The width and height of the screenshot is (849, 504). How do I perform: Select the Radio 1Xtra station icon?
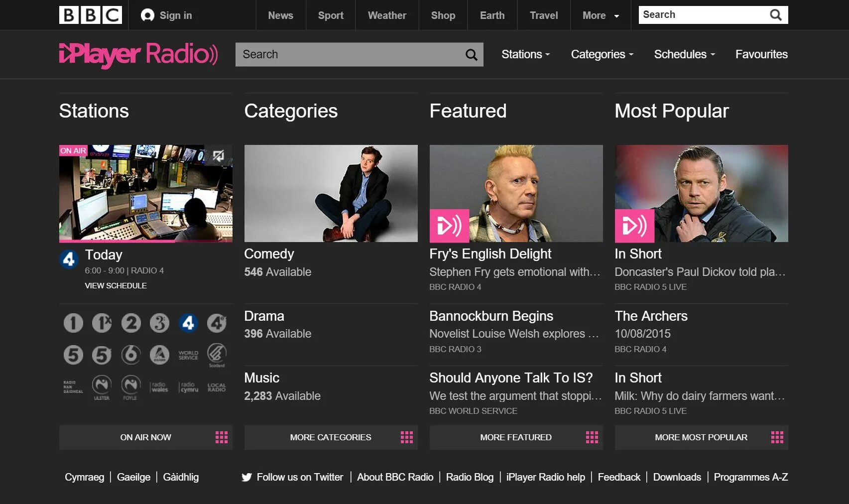coord(102,323)
